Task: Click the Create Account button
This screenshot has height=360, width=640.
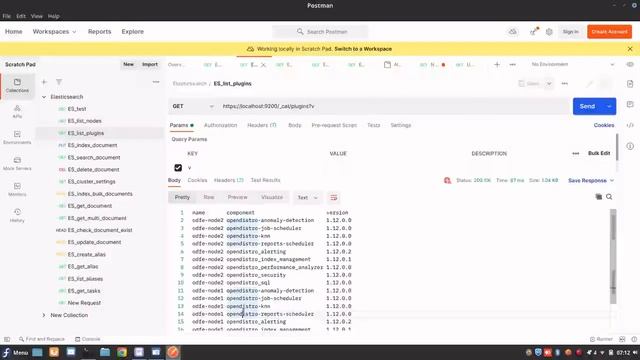Action: pyautogui.click(x=609, y=31)
